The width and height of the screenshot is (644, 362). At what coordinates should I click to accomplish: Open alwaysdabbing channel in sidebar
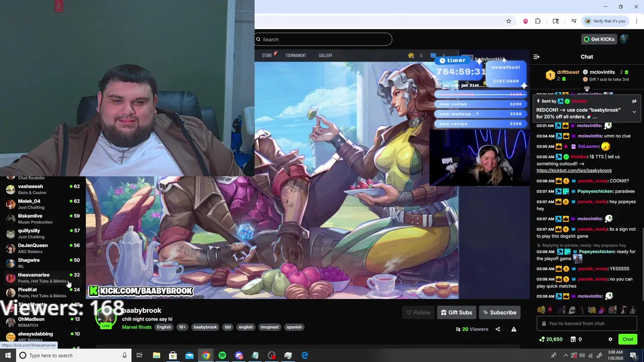click(x=43, y=336)
